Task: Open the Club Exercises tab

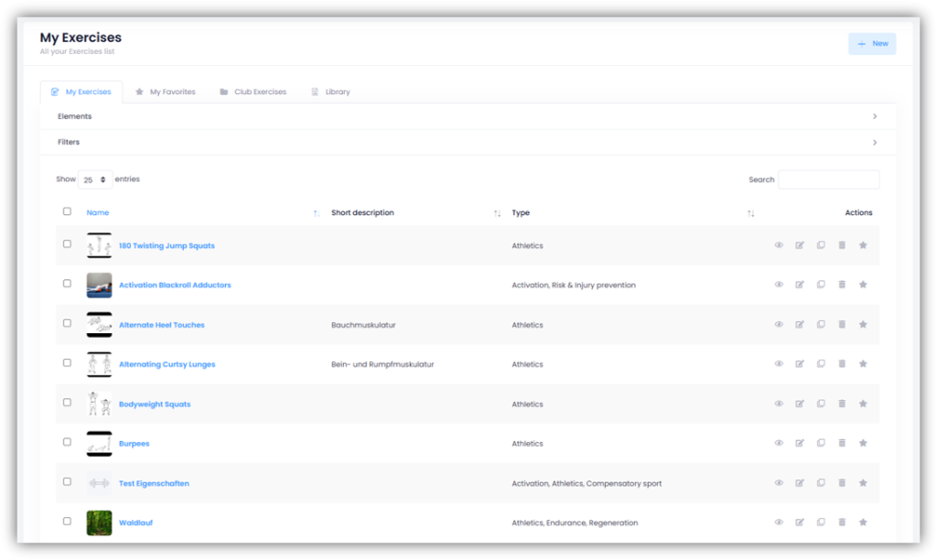Action: (x=253, y=92)
